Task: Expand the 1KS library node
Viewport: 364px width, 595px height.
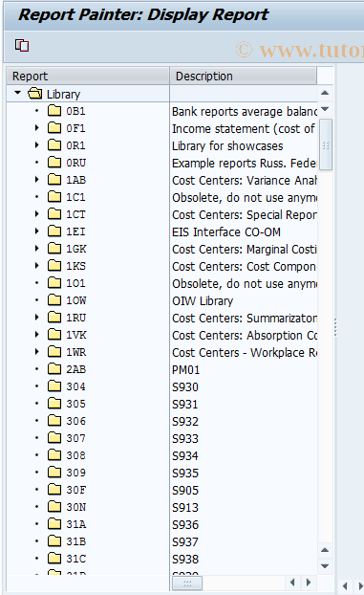Action: click(36, 266)
